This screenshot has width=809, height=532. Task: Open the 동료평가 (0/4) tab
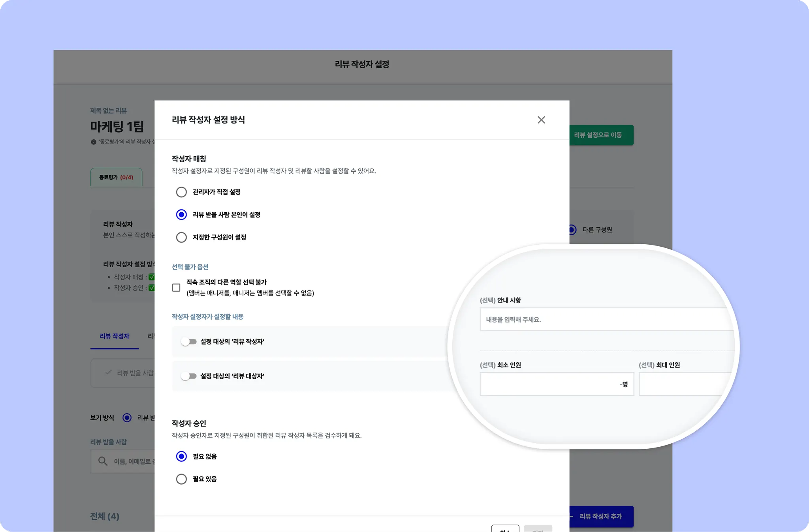(116, 178)
